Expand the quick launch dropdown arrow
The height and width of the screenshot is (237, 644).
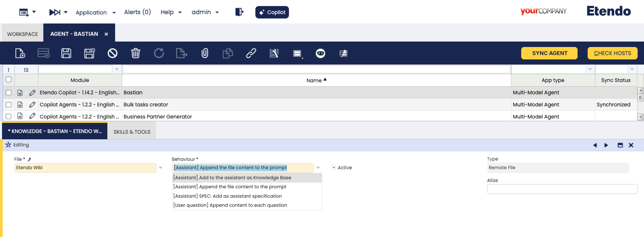pos(66,12)
